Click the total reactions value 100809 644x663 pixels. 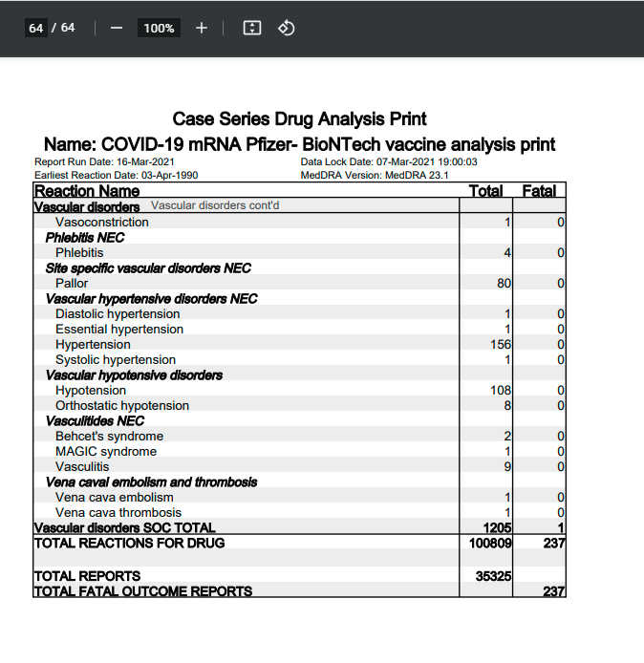pos(490,543)
